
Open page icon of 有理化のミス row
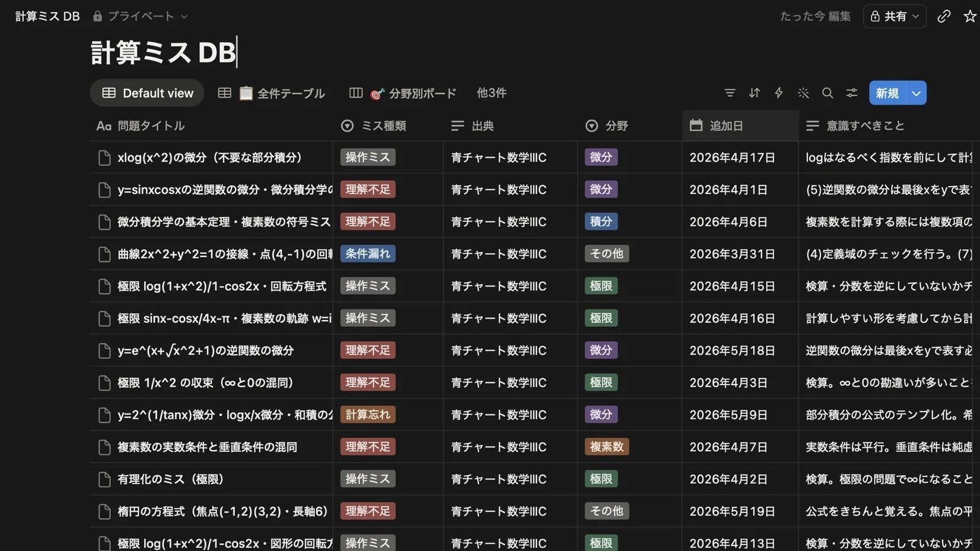click(x=105, y=479)
